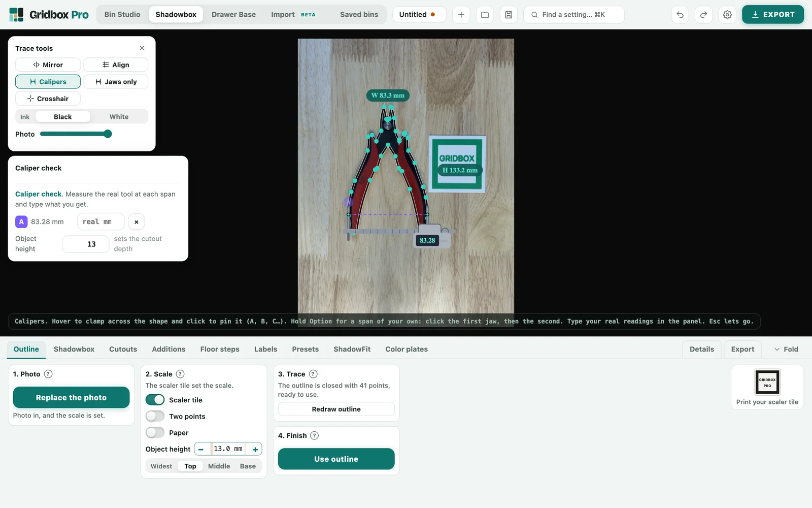
Task: Enable the Crosshair tool
Action: 48,99
